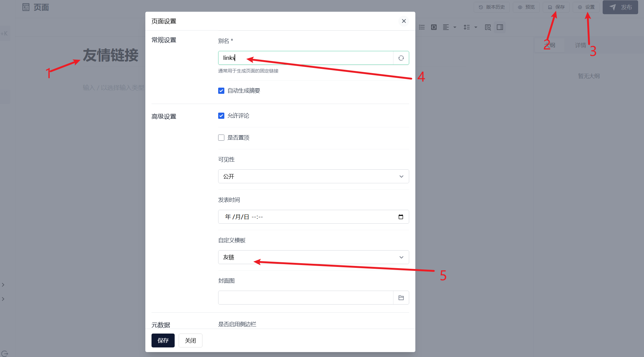The height and width of the screenshot is (357, 644).
Task: Click the alias regenerate refresh icon
Action: 401,58
